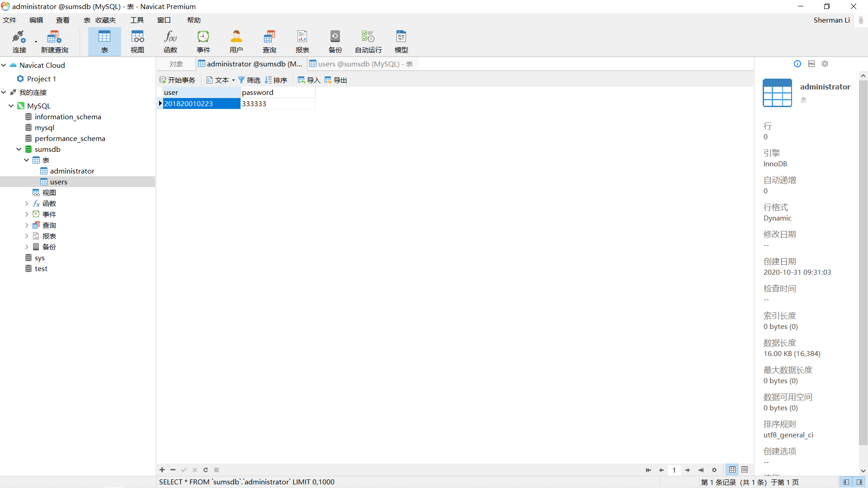
Task: Select the password cell value 333333
Action: tap(254, 103)
